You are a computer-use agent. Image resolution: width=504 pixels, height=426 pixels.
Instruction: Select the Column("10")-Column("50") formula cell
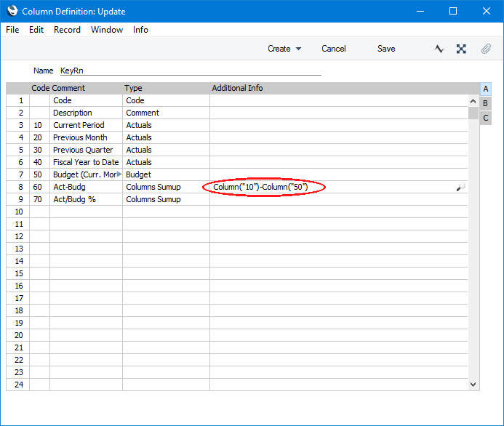point(338,187)
